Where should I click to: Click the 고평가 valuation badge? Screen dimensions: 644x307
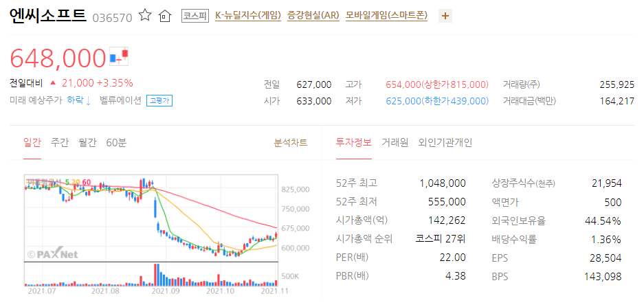(x=159, y=100)
